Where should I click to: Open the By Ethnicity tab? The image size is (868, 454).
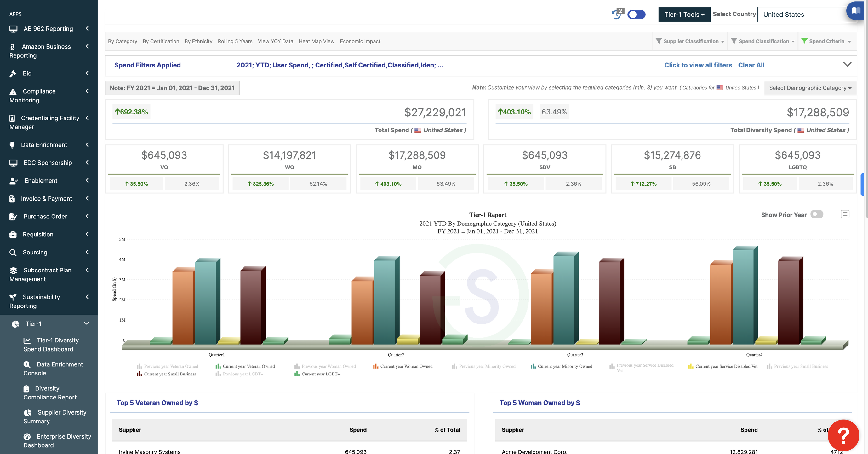point(198,41)
